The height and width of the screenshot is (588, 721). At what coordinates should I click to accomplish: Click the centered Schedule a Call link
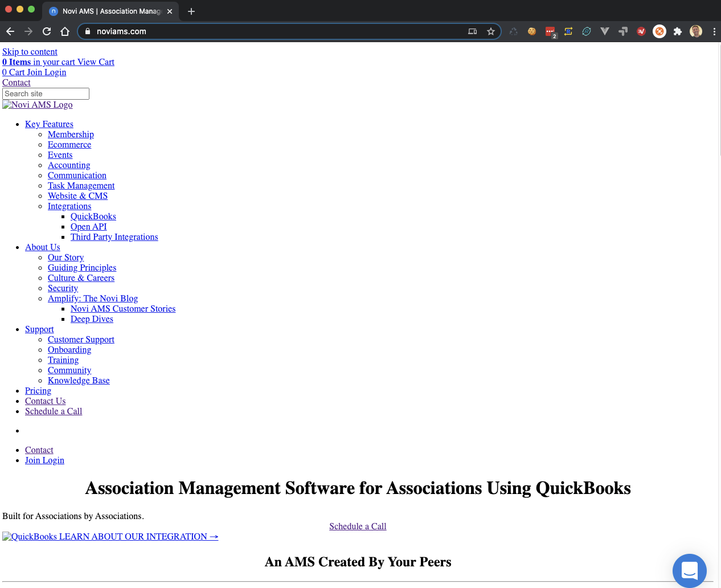coord(358,526)
